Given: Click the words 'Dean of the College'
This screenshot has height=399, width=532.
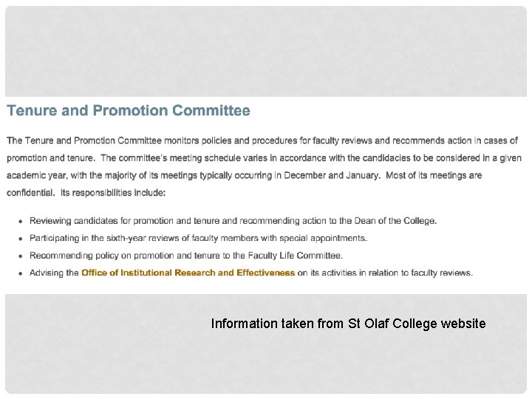Looking at the screenshot, I should pos(395,221).
